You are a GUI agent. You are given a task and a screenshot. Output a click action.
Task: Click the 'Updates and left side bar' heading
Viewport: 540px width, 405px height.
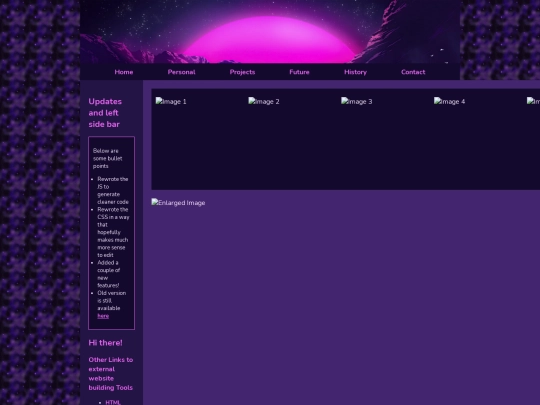pyautogui.click(x=105, y=113)
